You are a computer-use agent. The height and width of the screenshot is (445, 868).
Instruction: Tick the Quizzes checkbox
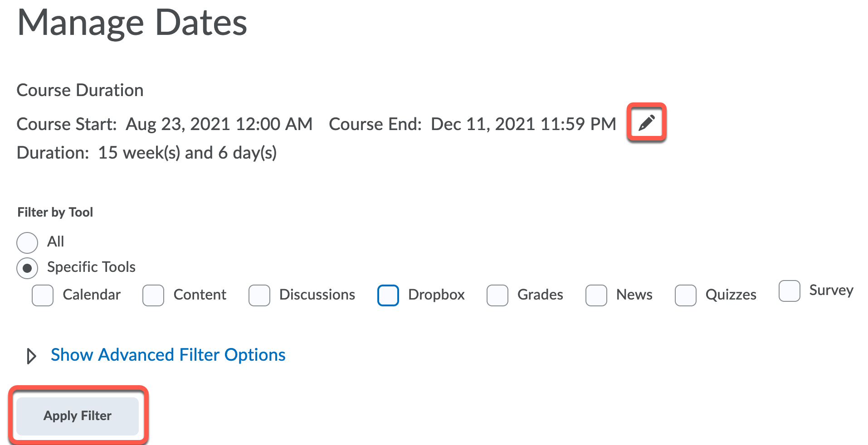coord(686,295)
